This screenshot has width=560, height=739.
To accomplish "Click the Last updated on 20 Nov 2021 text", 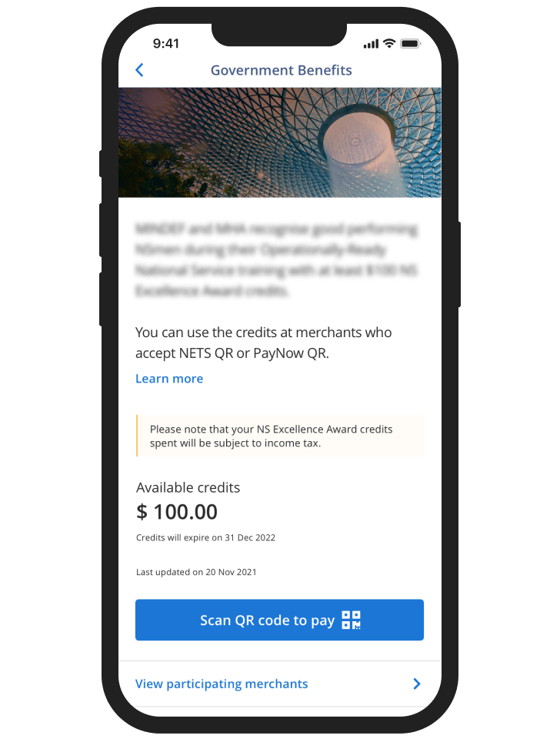I will [x=196, y=572].
